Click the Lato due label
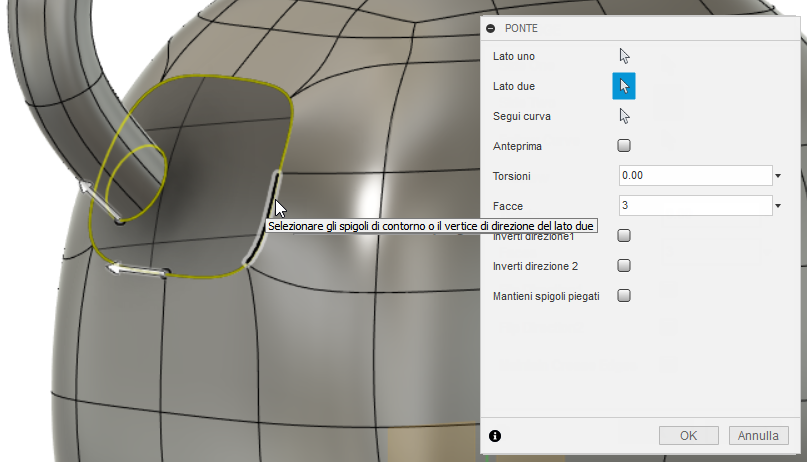Image resolution: width=807 pixels, height=462 pixels. 514,86
